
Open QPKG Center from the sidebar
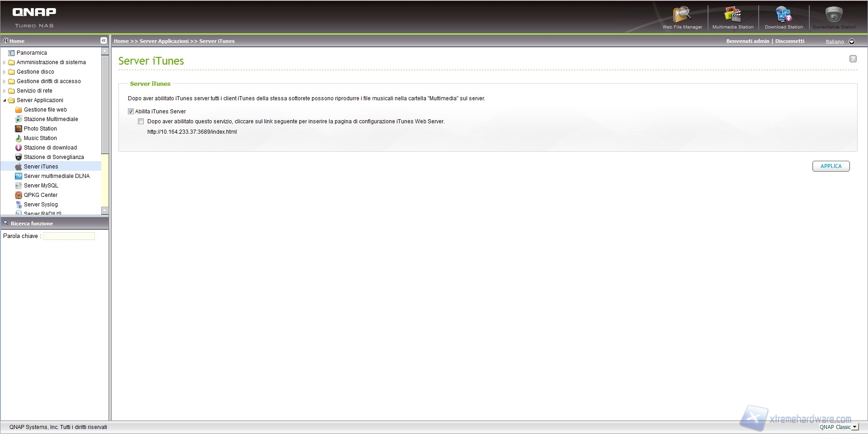tap(41, 195)
